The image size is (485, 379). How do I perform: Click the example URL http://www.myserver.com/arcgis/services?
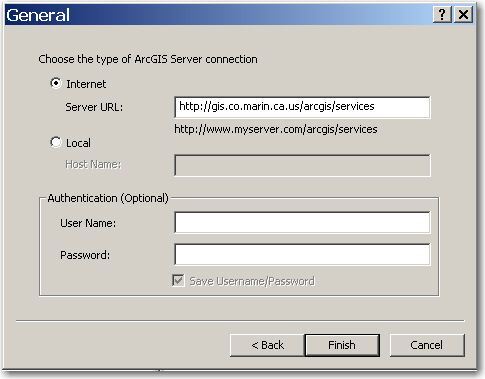point(276,129)
